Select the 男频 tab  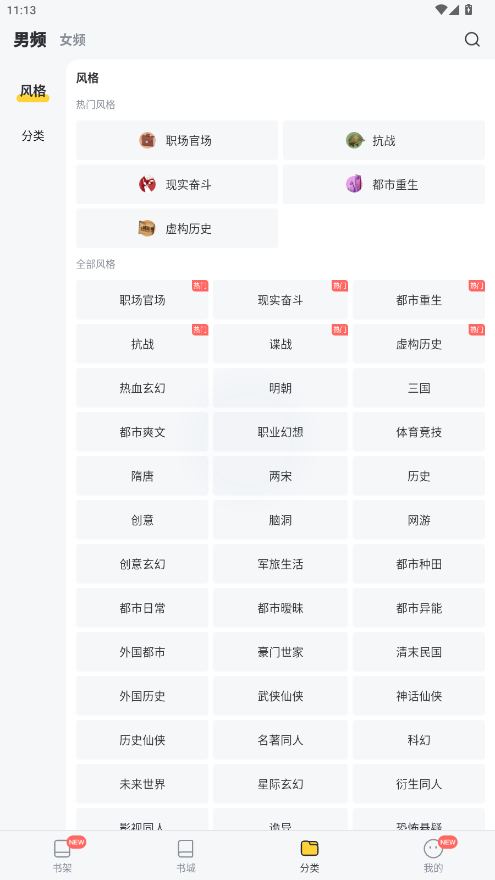(x=30, y=39)
